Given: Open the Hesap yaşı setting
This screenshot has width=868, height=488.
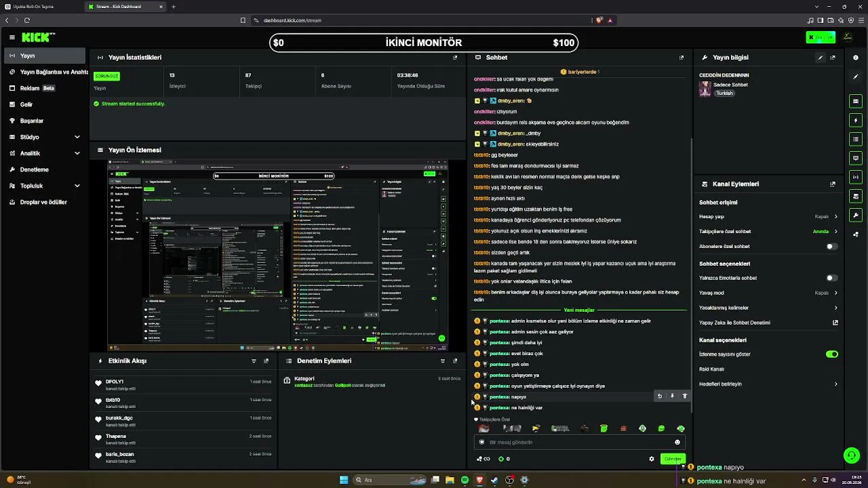Looking at the screenshot, I should tap(768, 216).
